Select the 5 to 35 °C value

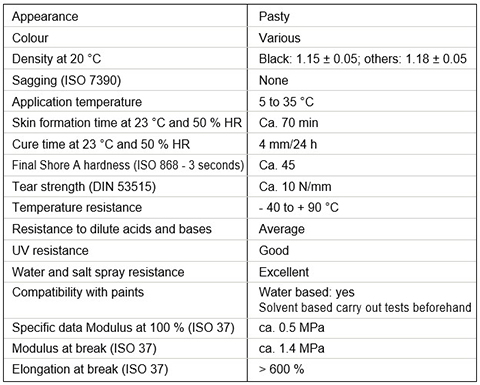point(286,102)
